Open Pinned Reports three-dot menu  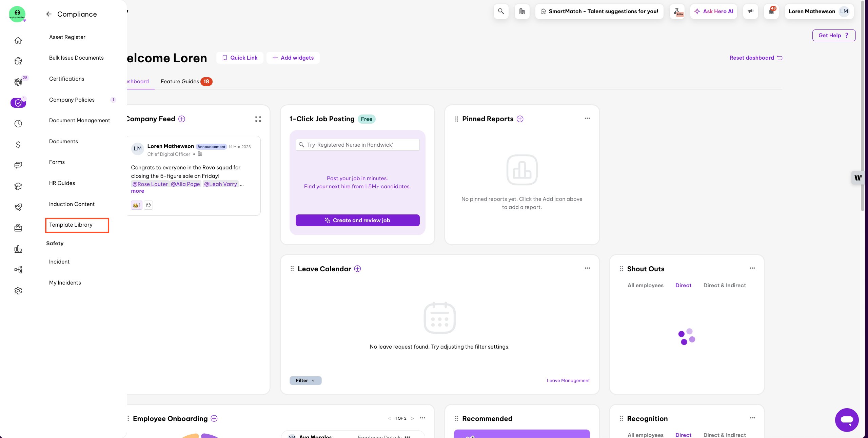point(587,119)
